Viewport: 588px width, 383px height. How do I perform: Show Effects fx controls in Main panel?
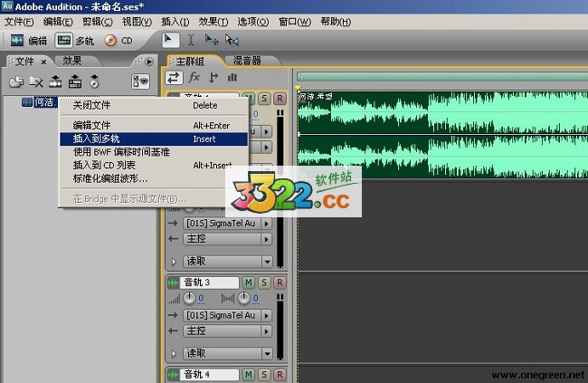pyautogui.click(x=194, y=77)
